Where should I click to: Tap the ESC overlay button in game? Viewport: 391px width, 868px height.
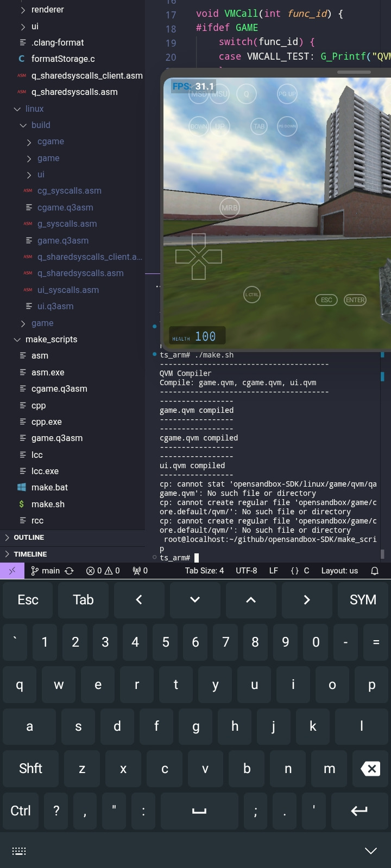coord(326,300)
